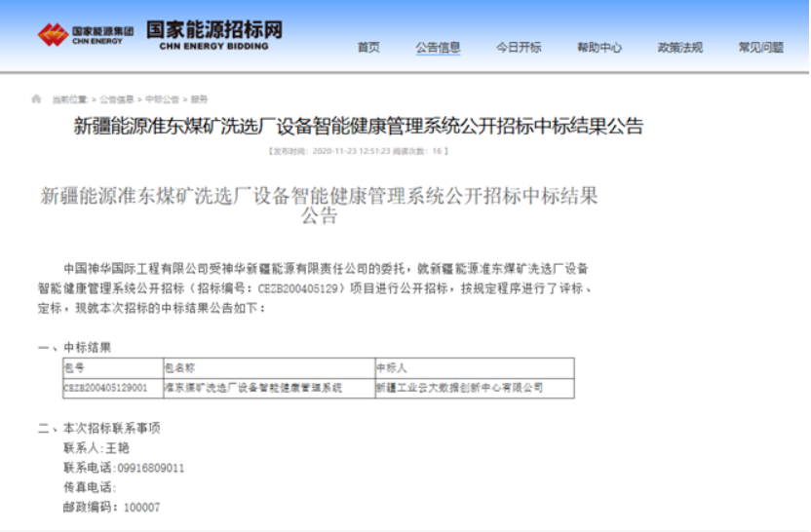
Task: Click the contact name 王艳
Action: 117,448
